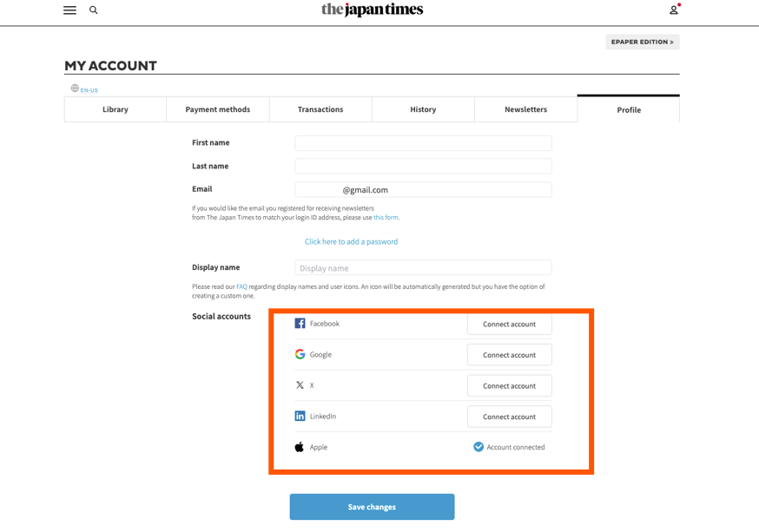
Task: Click the Google logo icon
Action: pyautogui.click(x=300, y=354)
